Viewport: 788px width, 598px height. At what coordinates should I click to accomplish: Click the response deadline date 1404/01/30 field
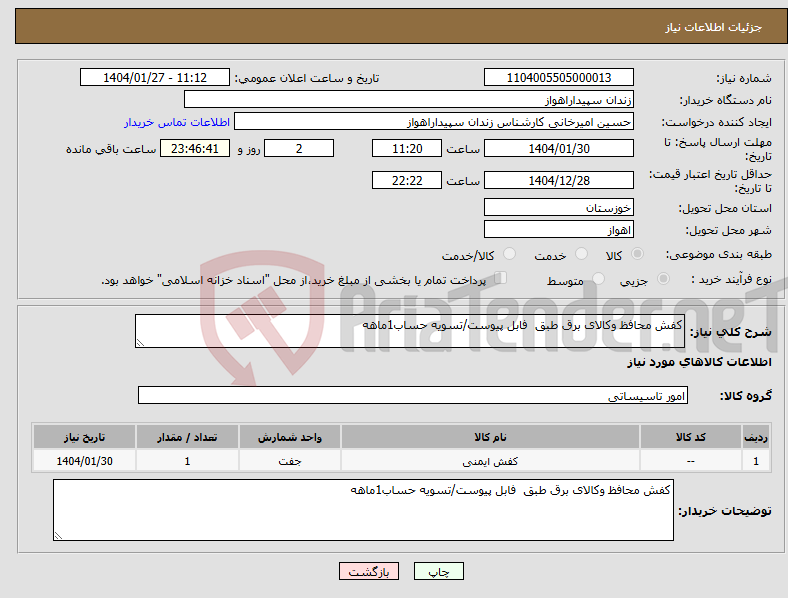click(558, 149)
